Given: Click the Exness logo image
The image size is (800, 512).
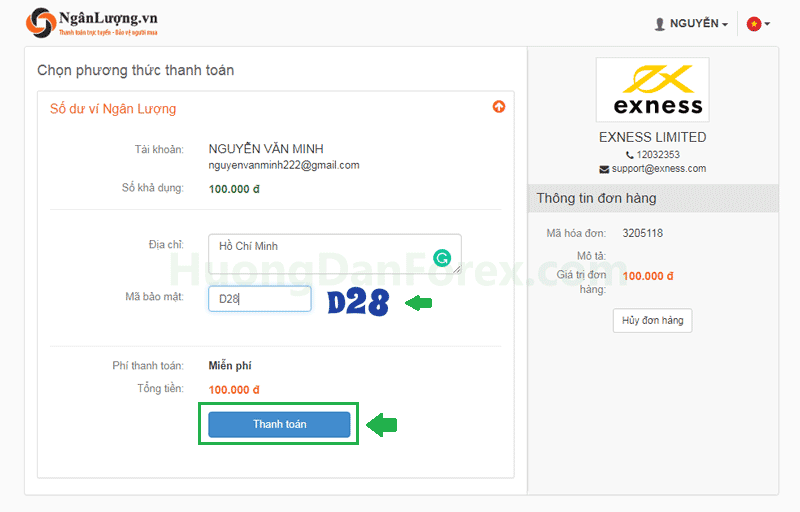Looking at the screenshot, I should pos(653,90).
